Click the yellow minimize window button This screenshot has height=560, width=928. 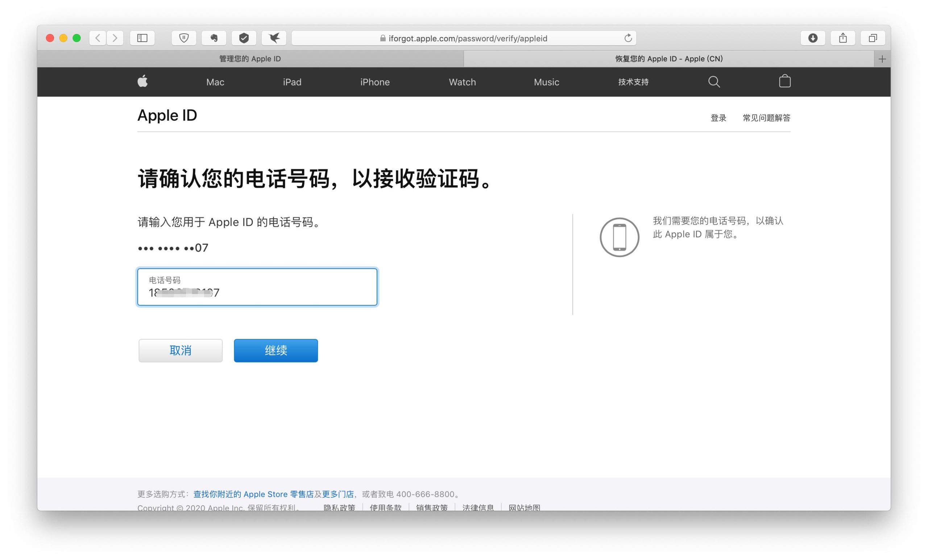point(63,38)
